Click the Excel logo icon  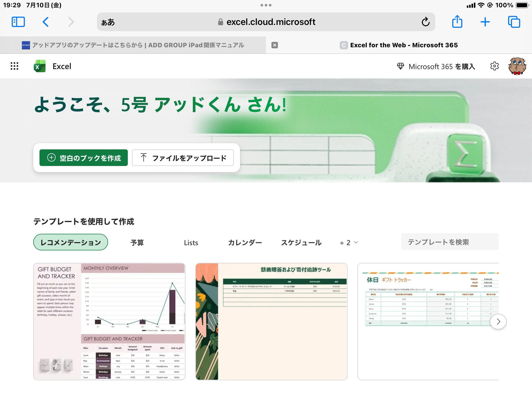click(39, 66)
